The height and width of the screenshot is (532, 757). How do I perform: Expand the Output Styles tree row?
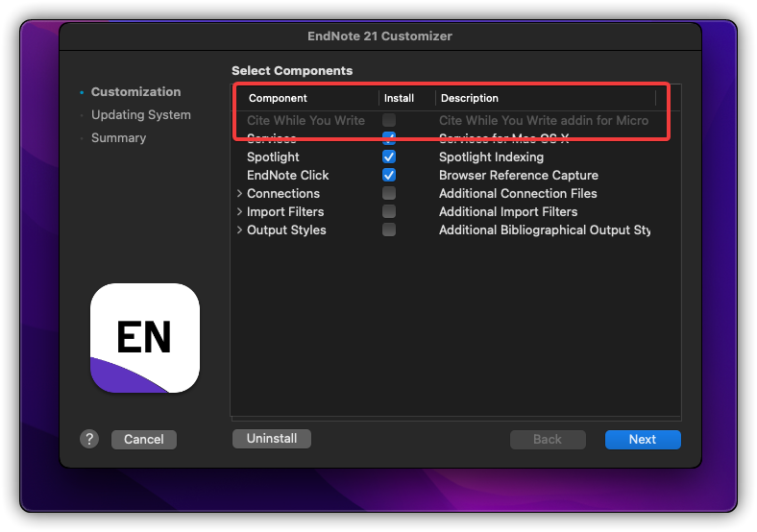239,230
